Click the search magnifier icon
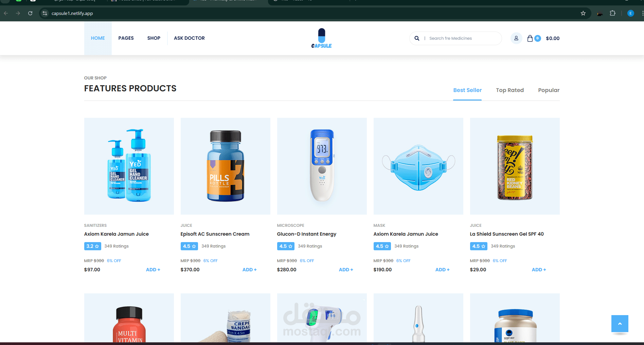The image size is (644, 345). point(417,38)
